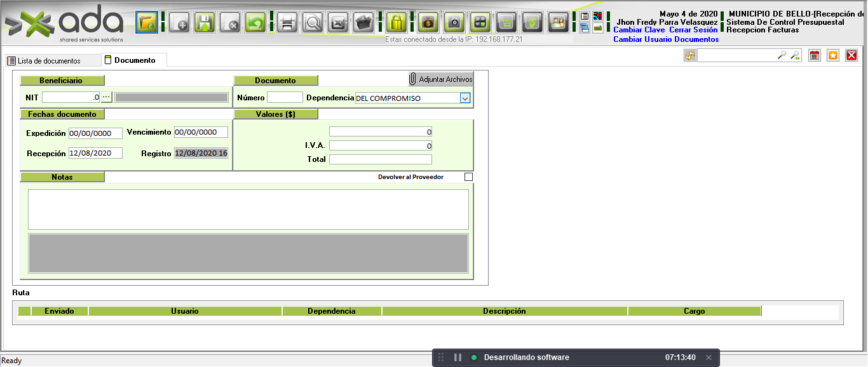Click the shopping cart toolbar icon
Image resolution: width=868 pixels, height=367 pixels.
(506, 23)
